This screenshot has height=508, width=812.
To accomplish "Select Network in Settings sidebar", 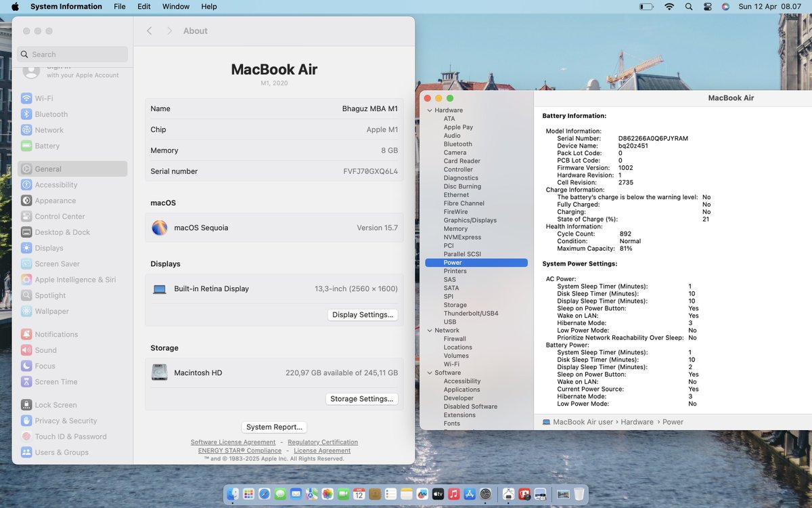I will pyautogui.click(x=72, y=130).
